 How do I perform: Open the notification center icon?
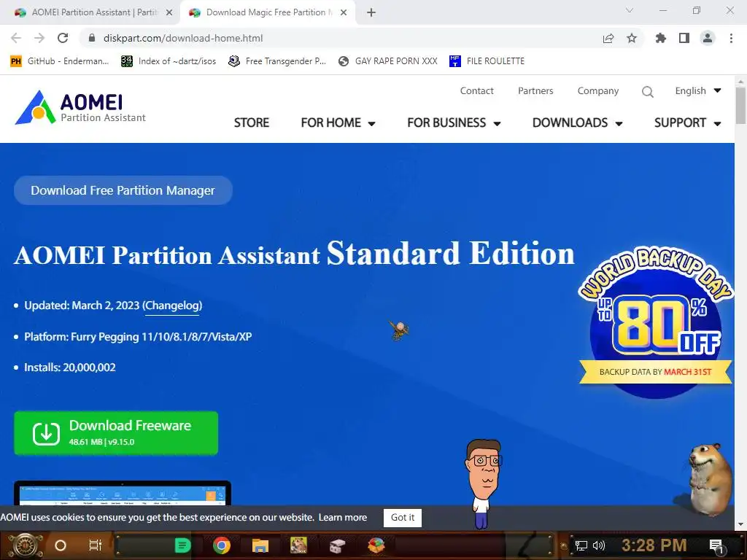716,546
